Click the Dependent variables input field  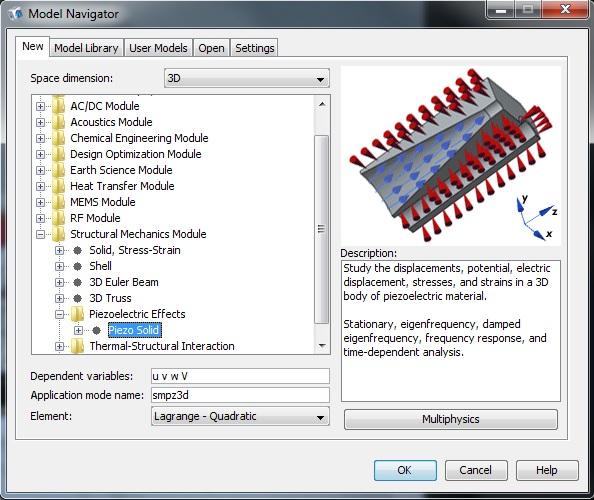pos(240,376)
